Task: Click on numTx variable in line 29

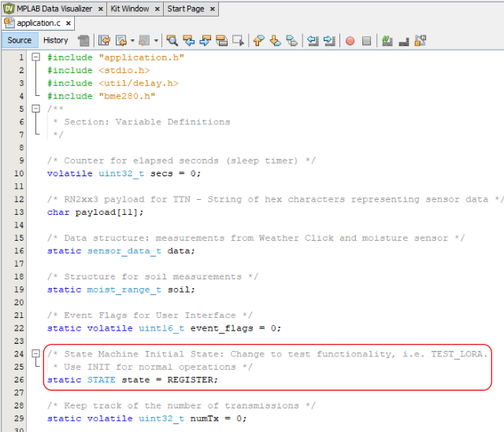Action: coord(205,419)
